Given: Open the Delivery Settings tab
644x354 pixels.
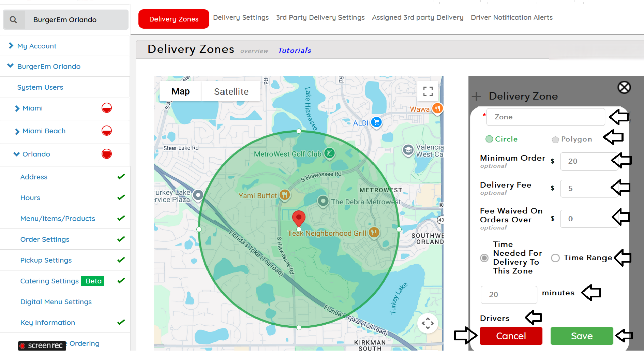Looking at the screenshot, I should 241,17.
